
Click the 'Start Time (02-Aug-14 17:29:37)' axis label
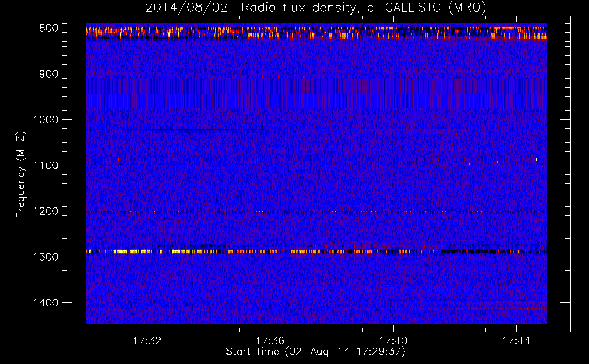(x=316, y=352)
